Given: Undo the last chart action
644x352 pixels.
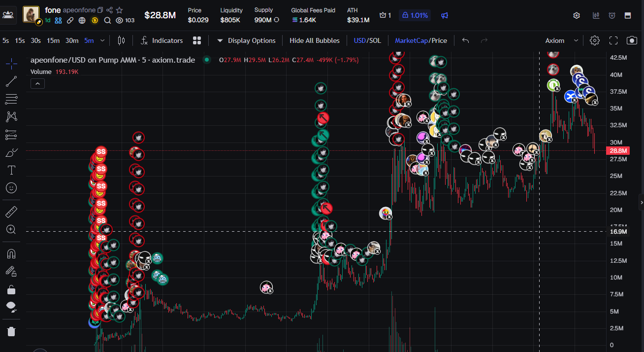Looking at the screenshot, I should tap(465, 40).
